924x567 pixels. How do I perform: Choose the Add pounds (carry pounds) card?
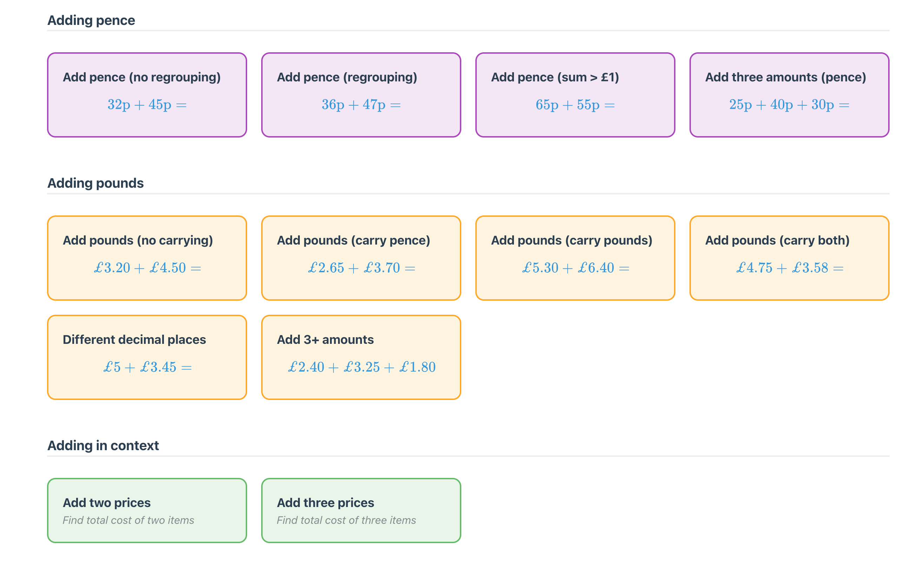(575, 258)
